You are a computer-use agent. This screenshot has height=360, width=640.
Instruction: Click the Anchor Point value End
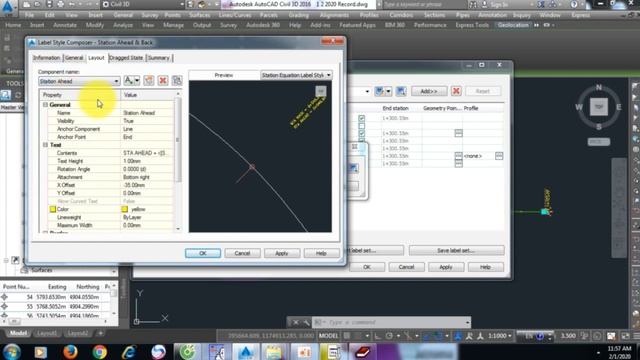pos(147,137)
